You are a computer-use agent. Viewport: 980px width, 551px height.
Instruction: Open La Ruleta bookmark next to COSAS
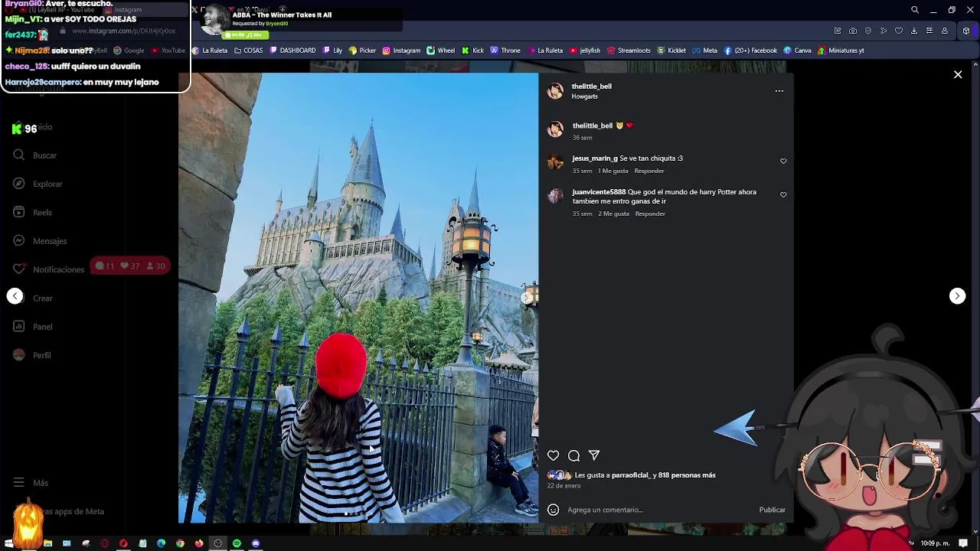click(210, 51)
